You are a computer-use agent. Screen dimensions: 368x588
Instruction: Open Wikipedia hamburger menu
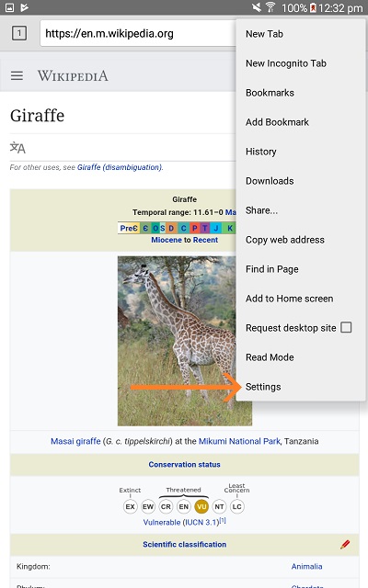point(17,75)
